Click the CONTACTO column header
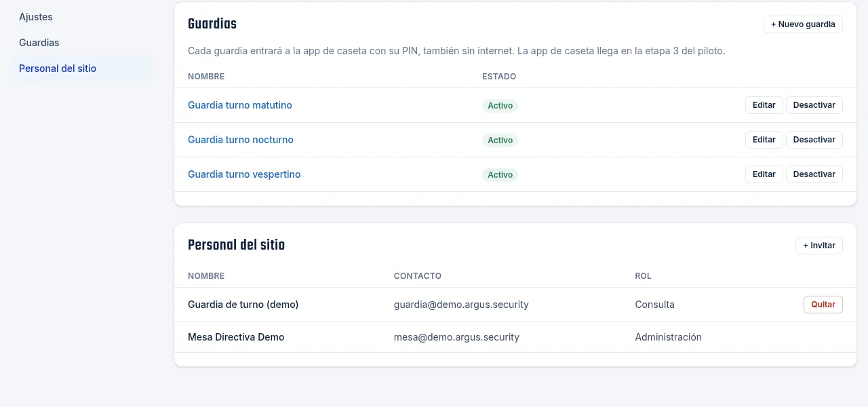Viewport: 868px width, 407px height. pos(418,276)
